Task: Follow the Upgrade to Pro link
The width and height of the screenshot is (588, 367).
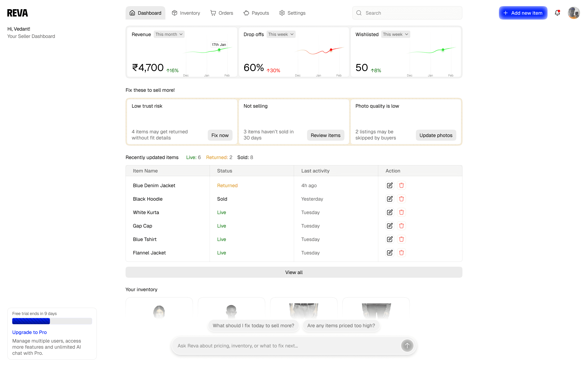Action: [x=29, y=332]
